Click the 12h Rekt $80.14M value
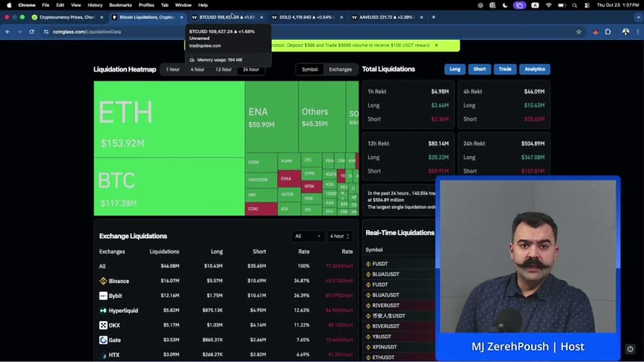 pyautogui.click(x=438, y=144)
